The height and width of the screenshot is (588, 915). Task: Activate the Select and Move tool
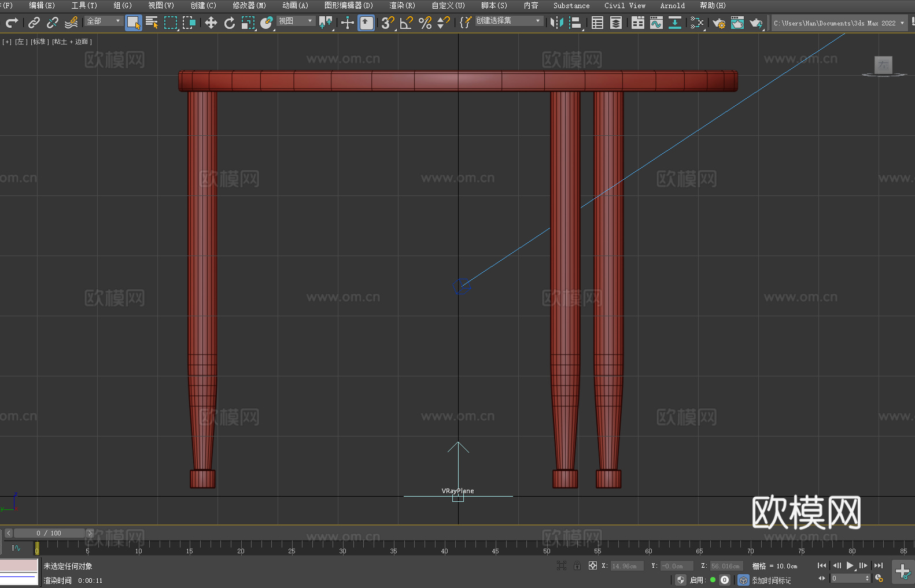click(211, 23)
